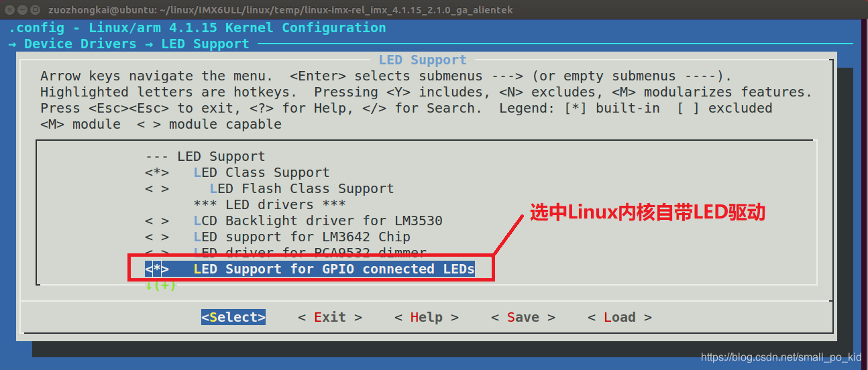
Task: Click the '--- LED Support' header row
Action: [205, 156]
